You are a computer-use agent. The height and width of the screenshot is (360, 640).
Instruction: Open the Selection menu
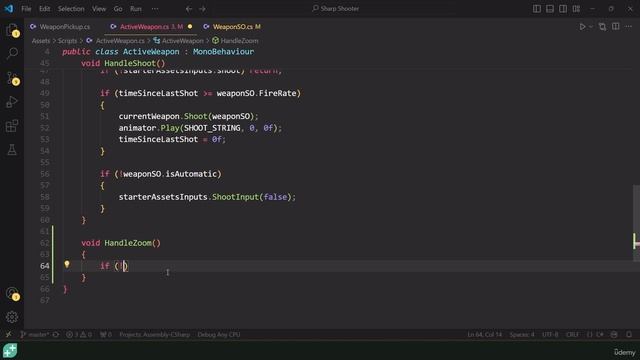(x=71, y=9)
